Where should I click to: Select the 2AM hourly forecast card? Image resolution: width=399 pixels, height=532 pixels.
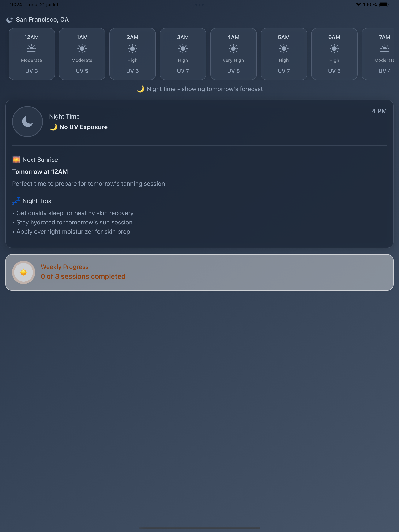pos(133,54)
